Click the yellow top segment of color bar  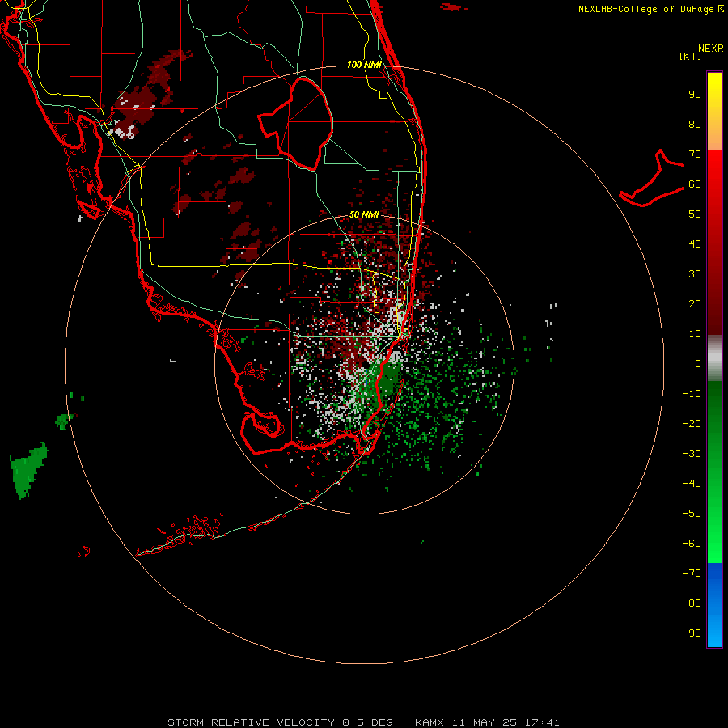[x=714, y=112]
